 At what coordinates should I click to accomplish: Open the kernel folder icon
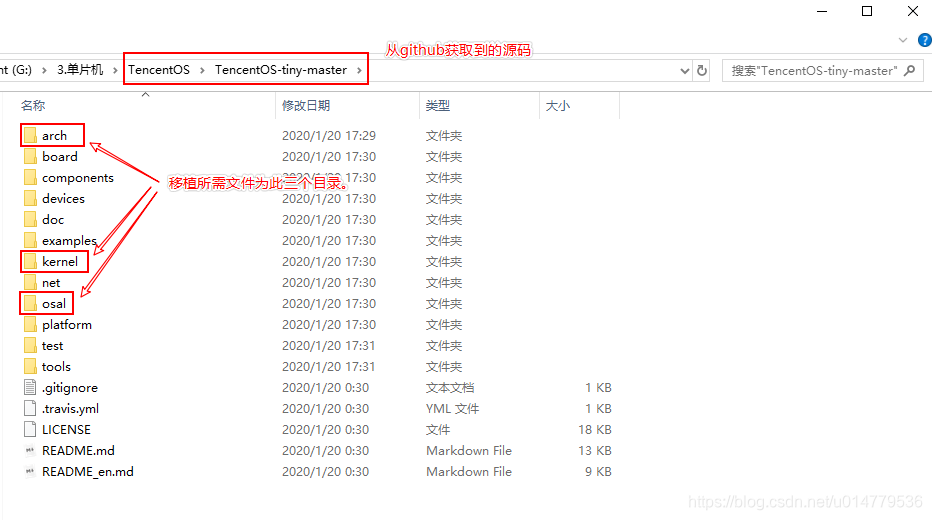pyautogui.click(x=30, y=261)
